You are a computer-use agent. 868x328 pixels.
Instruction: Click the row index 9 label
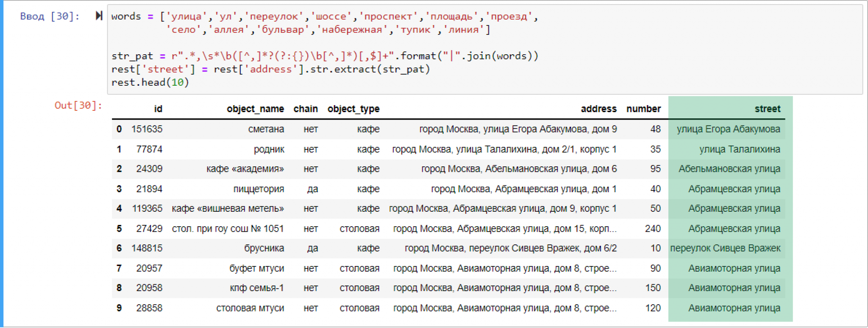pos(119,308)
